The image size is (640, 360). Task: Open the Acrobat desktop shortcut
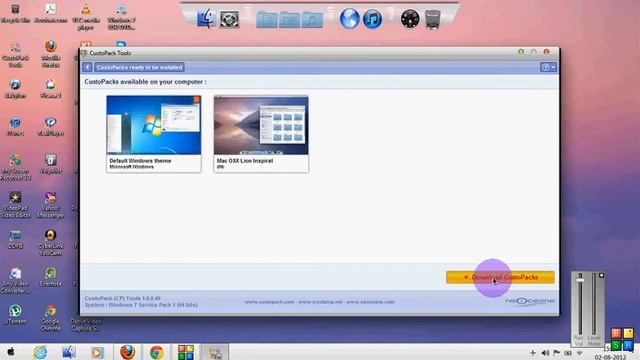pos(51,13)
